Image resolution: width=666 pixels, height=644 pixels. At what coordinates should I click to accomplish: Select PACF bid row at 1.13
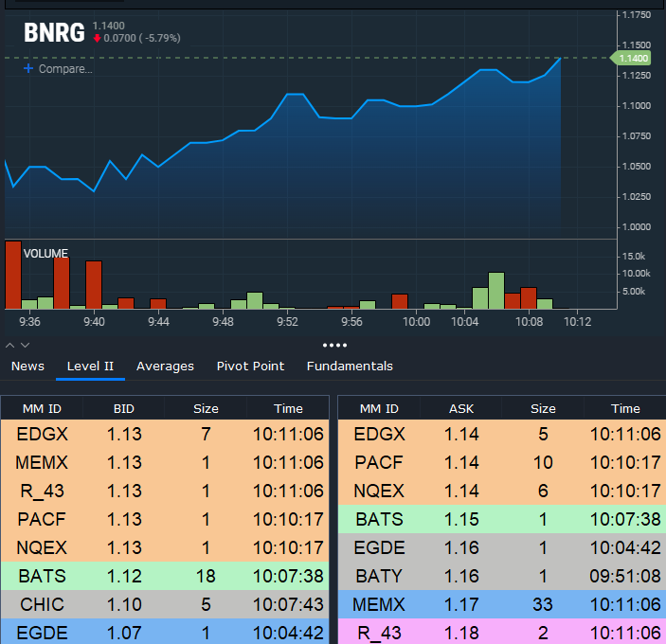(165, 519)
